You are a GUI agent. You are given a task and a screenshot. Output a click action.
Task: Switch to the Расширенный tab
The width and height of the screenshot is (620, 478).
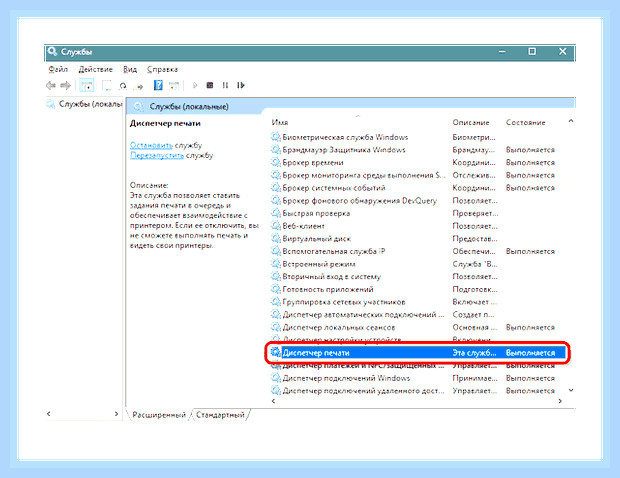(x=159, y=415)
